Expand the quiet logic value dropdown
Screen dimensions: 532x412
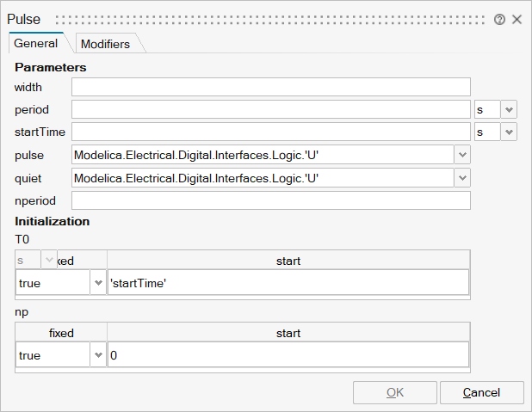(x=463, y=178)
